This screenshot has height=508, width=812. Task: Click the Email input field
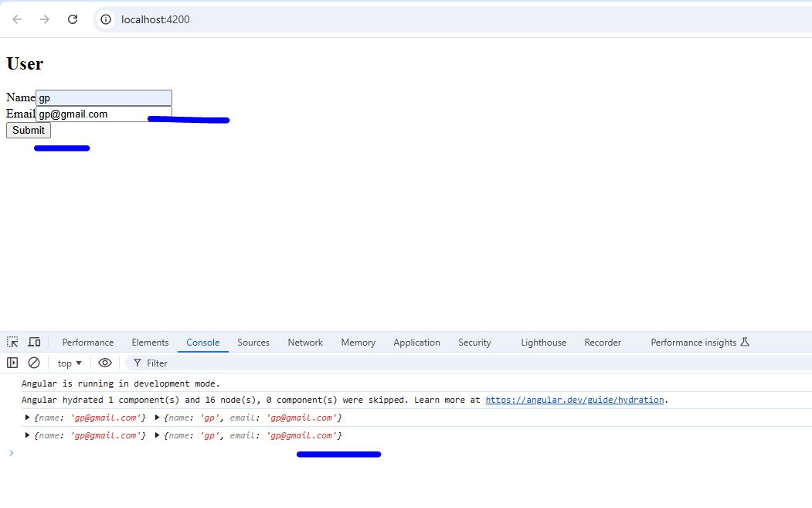[x=104, y=114]
